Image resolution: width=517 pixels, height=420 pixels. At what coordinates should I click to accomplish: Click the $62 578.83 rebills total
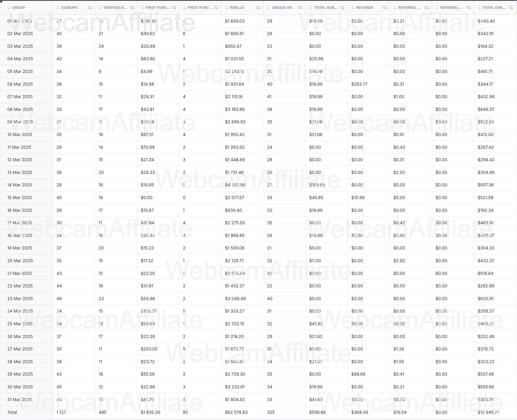[x=236, y=412]
